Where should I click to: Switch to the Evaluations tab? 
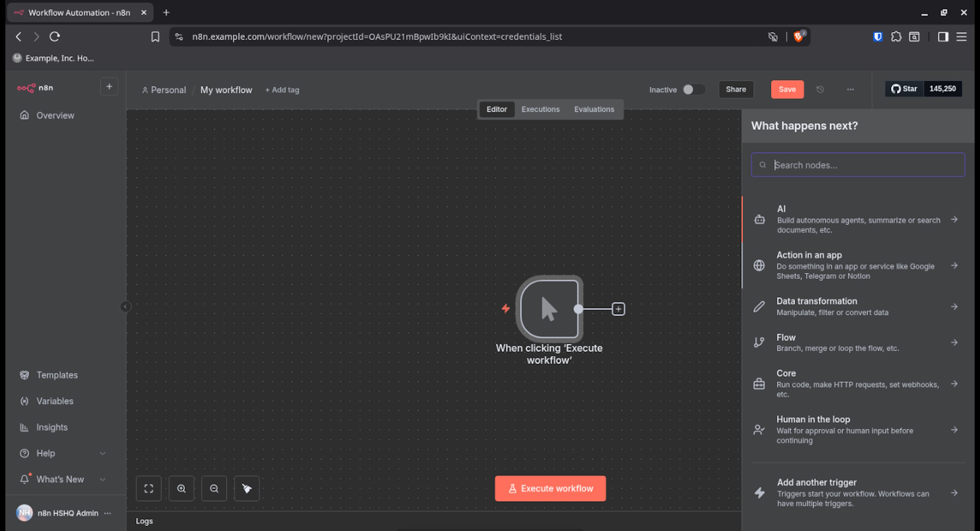pyautogui.click(x=594, y=109)
